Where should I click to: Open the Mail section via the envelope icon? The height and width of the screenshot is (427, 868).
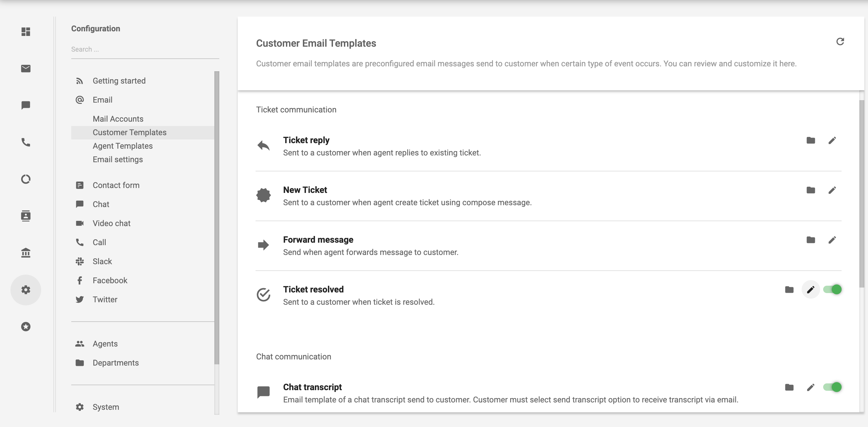pos(25,69)
